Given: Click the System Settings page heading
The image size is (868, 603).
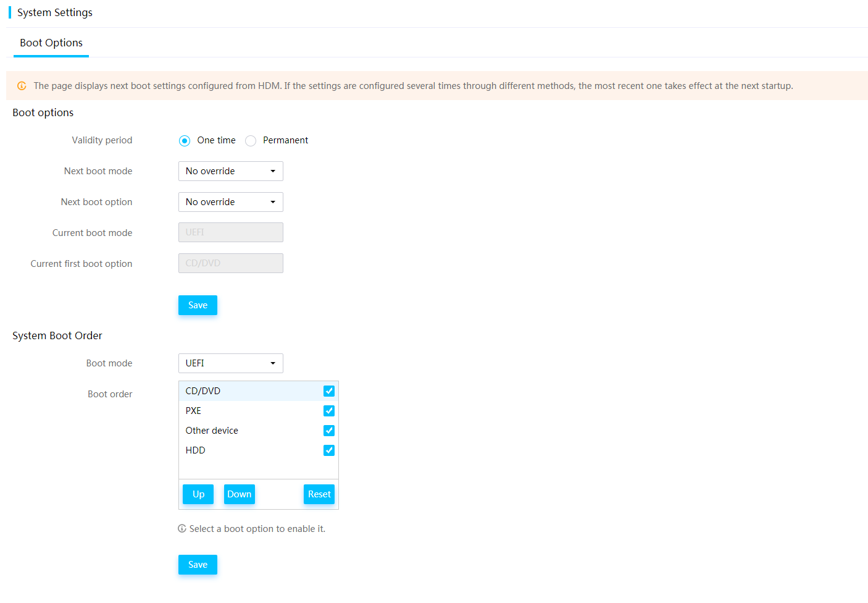Looking at the screenshot, I should (55, 12).
